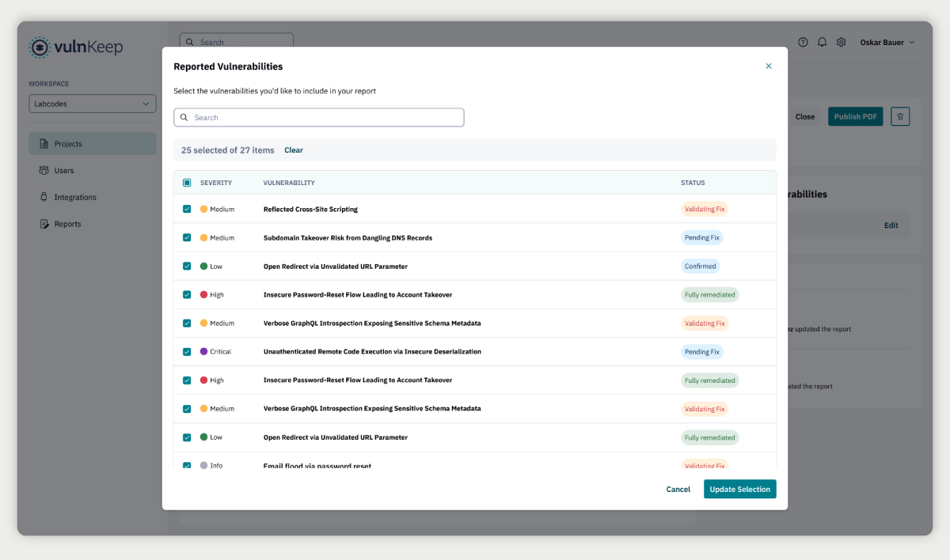Toggle the select-all checkbox in the table header

click(187, 183)
